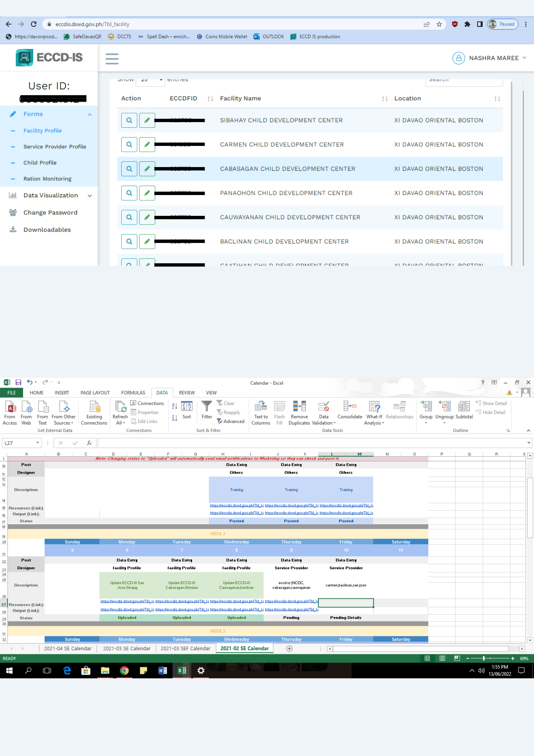
Task: Switch to Page Layout view in status bar
Action: tap(442, 658)
